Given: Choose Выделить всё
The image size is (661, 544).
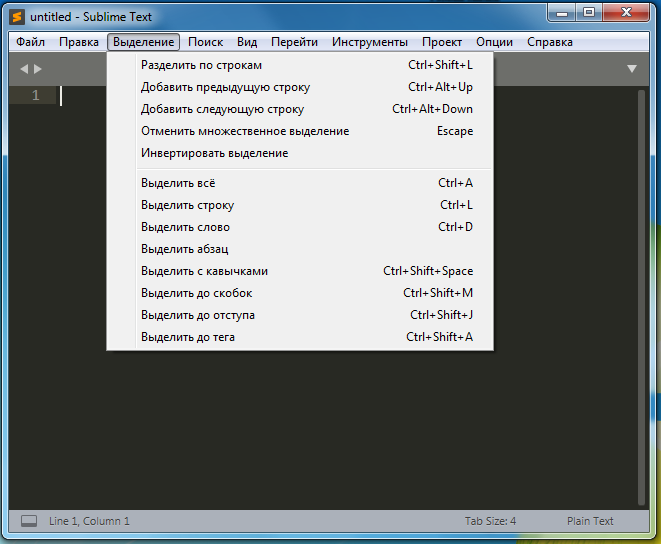Looking at the screenshot, I should tap(300, 183).
